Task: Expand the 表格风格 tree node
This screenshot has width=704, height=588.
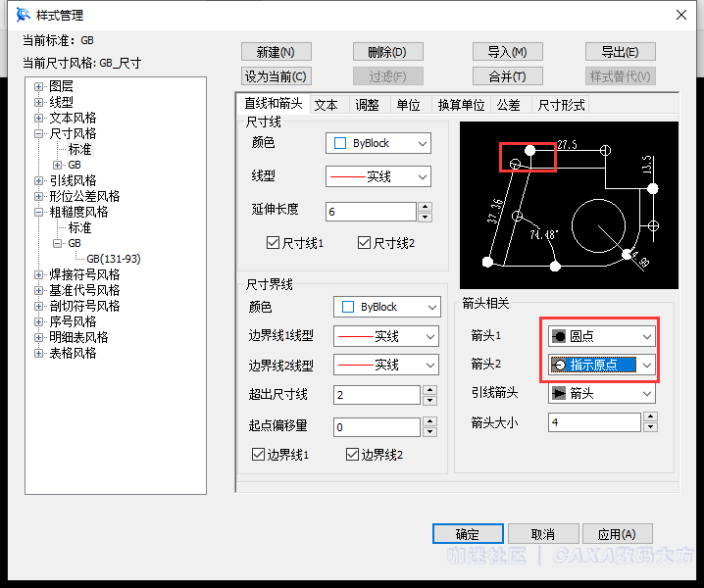Action: (38, 353)
